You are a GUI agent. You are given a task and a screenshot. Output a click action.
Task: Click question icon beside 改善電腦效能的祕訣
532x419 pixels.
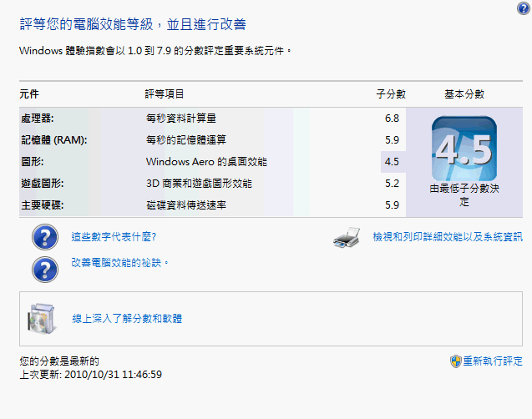click(45, 270)
